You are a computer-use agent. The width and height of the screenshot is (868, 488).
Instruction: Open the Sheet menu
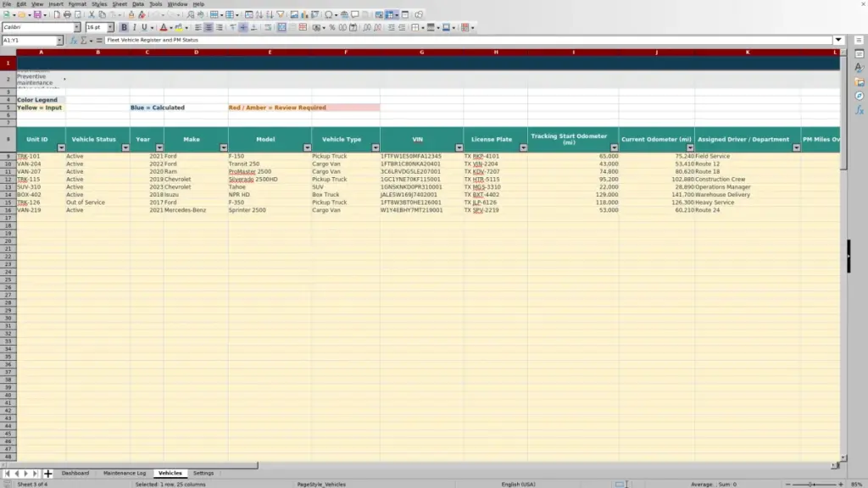[120, 4]
